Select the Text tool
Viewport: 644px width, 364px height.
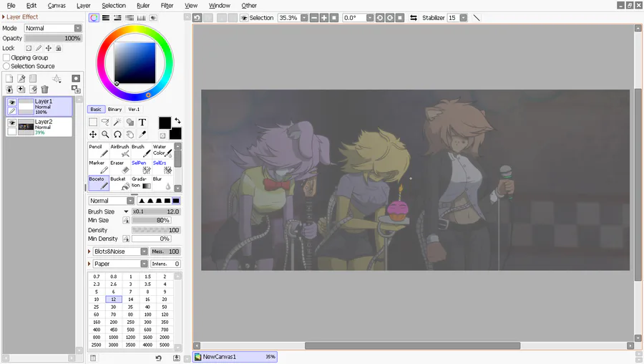tap(142, 122)
